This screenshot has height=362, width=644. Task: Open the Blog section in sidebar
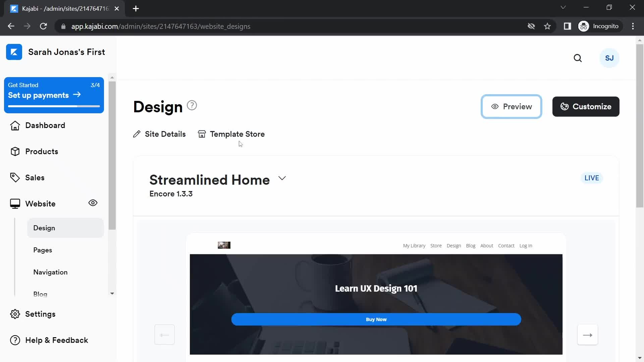point(40,294)
